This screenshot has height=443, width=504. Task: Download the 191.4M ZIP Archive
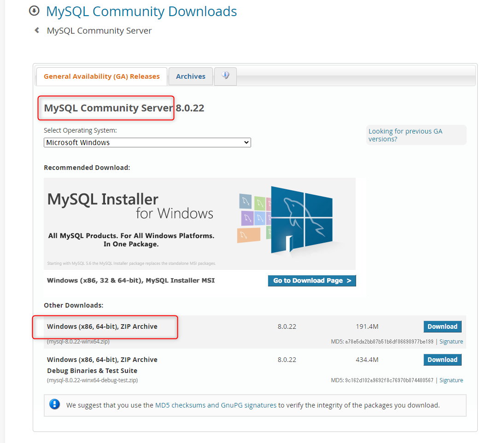pos(442,326)
